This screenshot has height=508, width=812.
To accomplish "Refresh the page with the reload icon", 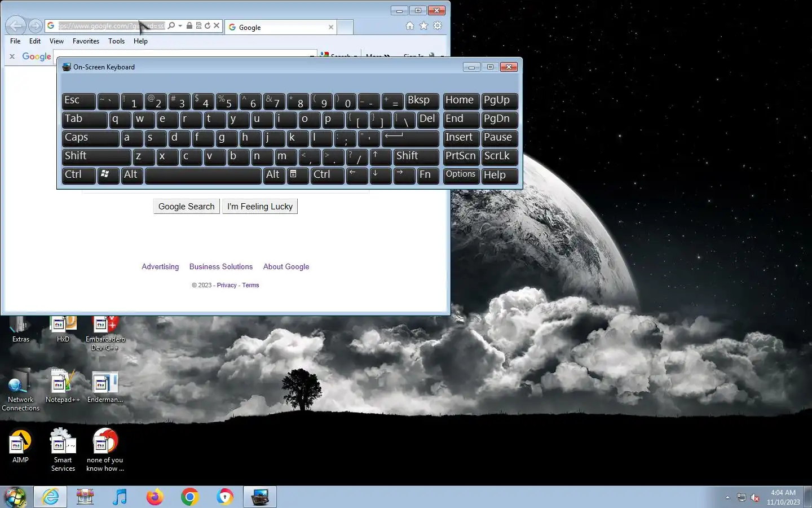I will coord(208,25).
